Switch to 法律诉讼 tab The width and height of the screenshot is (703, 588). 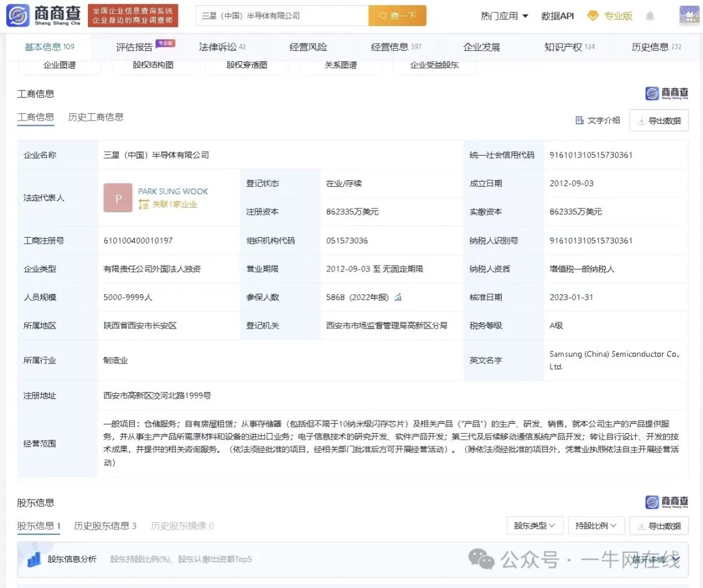pos(222,47)
